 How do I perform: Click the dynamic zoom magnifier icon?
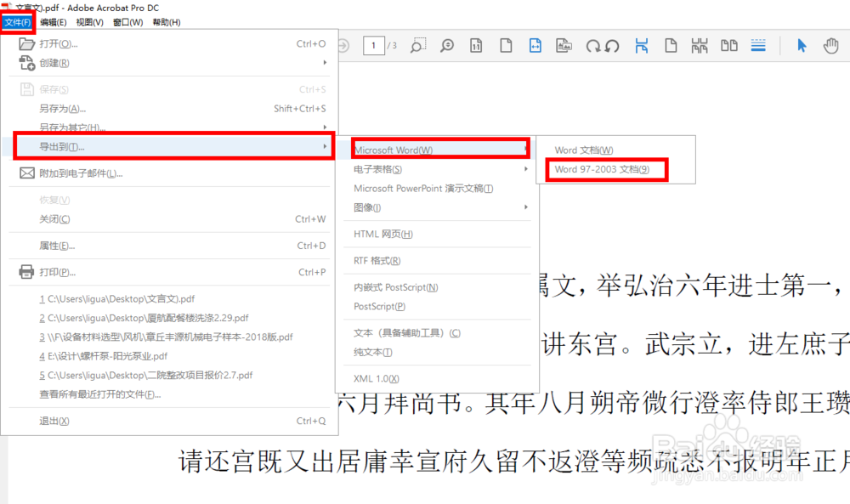coord(447,46)
